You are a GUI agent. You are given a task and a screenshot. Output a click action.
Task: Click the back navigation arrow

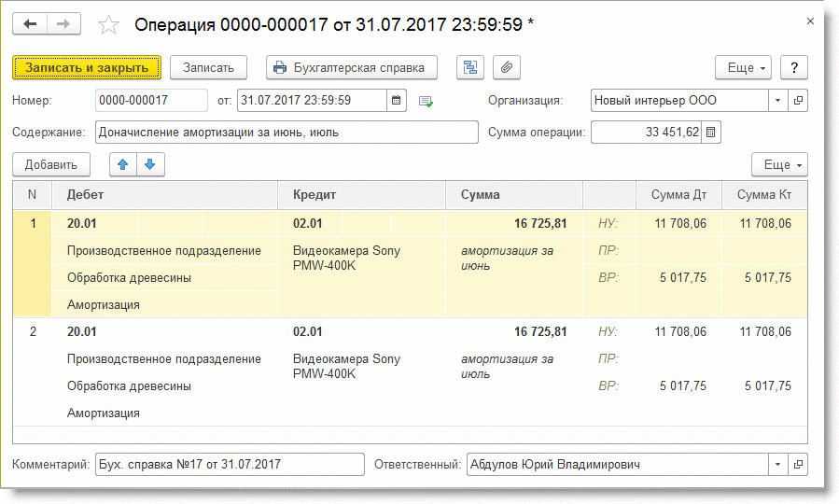(30, 24)
